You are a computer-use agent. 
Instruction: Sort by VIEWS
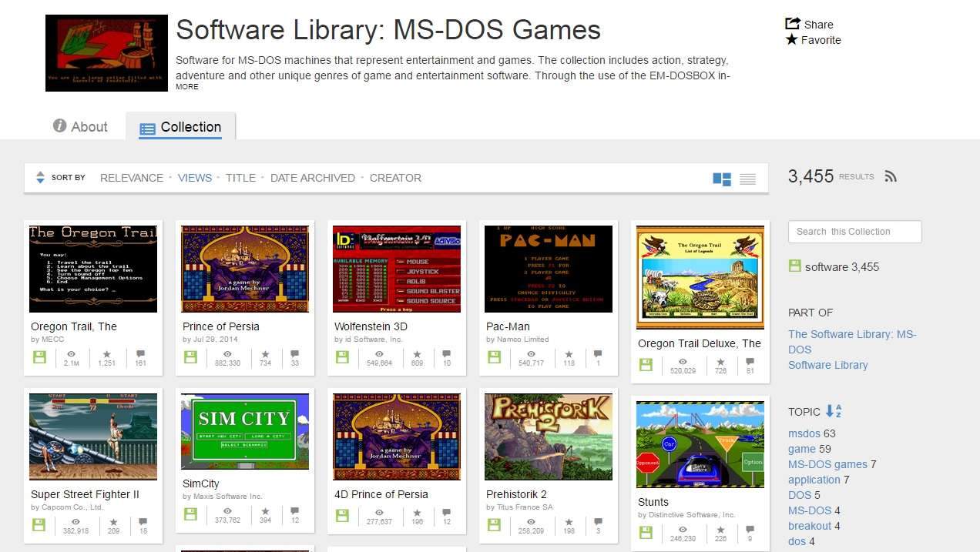click(x=195, y=178)
